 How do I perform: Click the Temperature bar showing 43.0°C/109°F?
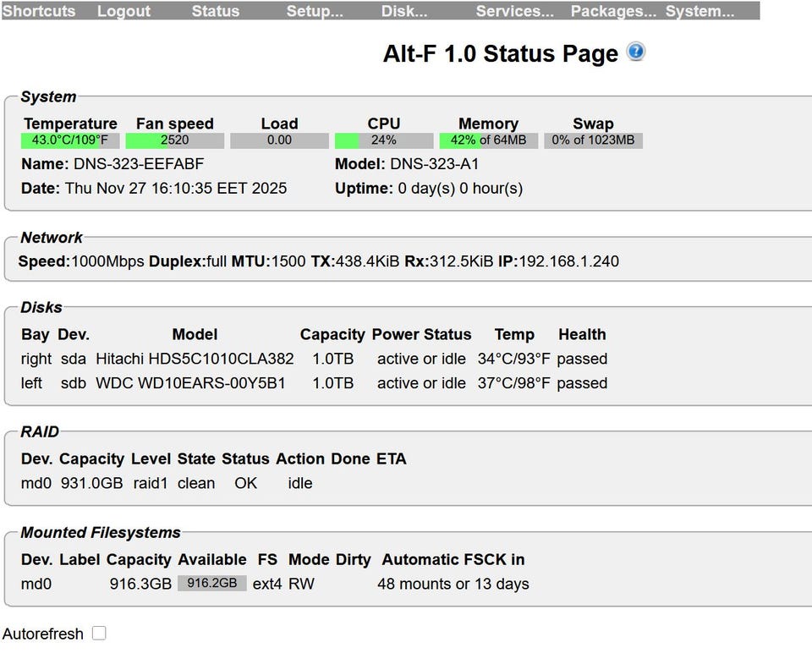pyautogui.click(x=70, y=140)
